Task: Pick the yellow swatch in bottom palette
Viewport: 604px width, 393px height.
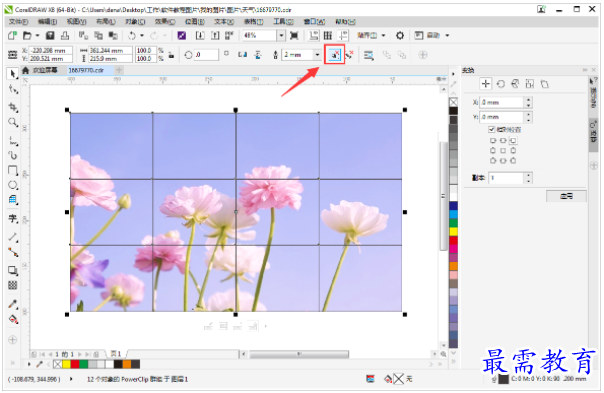Action: point(66,364)
